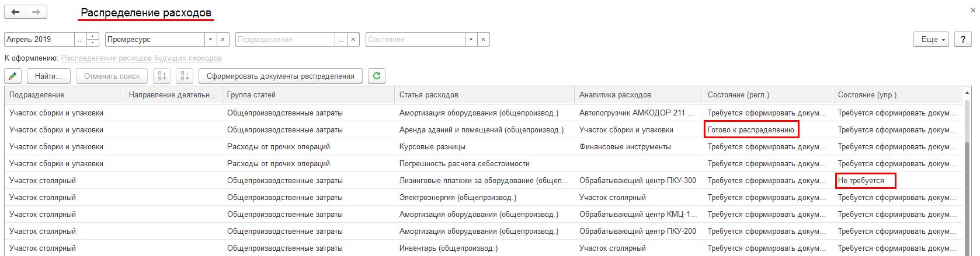Open the Еще menu
980x256 pixels.
[x=932, y=40]
